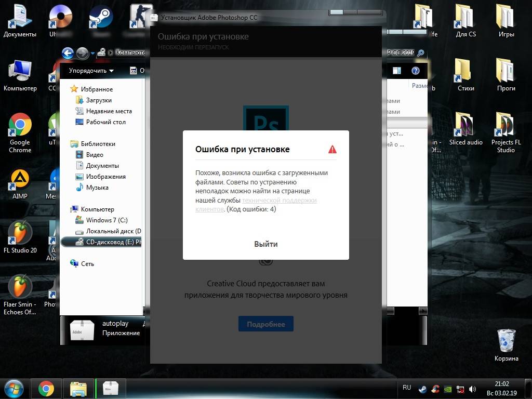Launch Google Chrome from the desktop
The height and width of the screenshot is (399, 532).
[x=20, y=132]
